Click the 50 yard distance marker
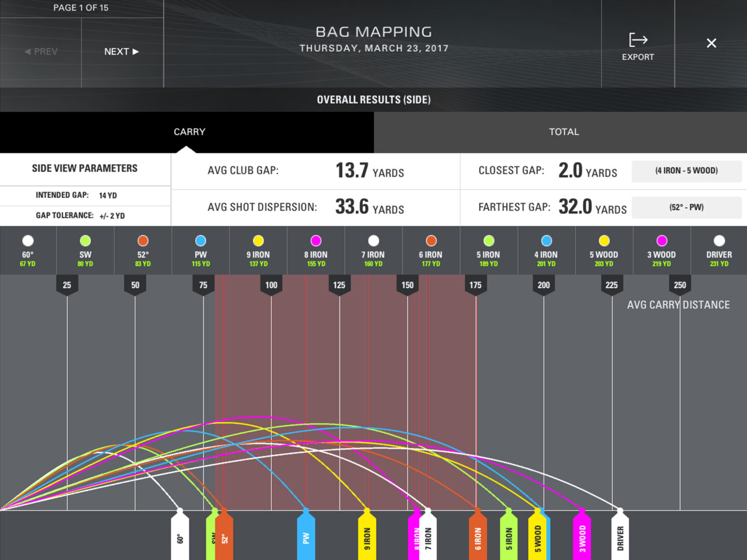Image resolution: width=747 pixels, height=560 pixels. 135,285
